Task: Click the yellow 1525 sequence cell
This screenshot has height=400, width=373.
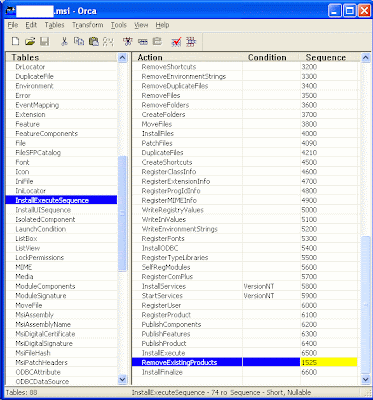Action: coord(329,362)
